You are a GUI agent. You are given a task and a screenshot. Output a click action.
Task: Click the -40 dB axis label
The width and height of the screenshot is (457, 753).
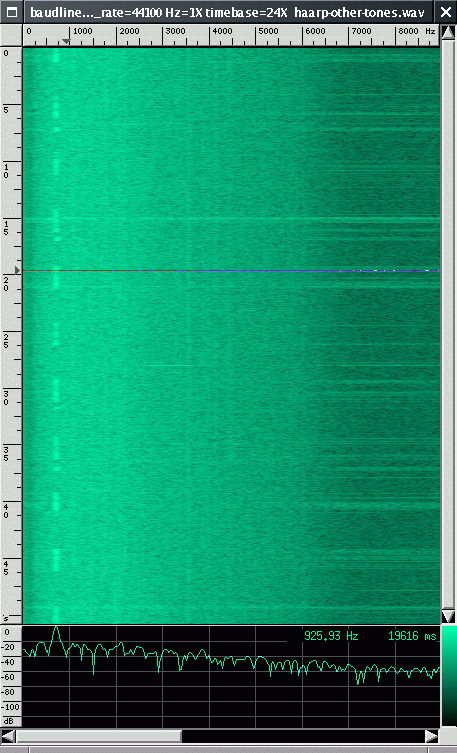(x=10, y=662)
